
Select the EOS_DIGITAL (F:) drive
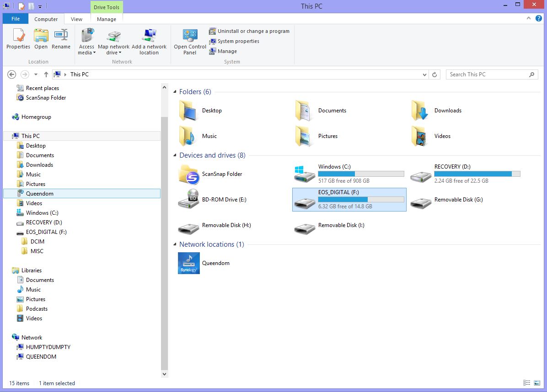(x=349, y=200)
